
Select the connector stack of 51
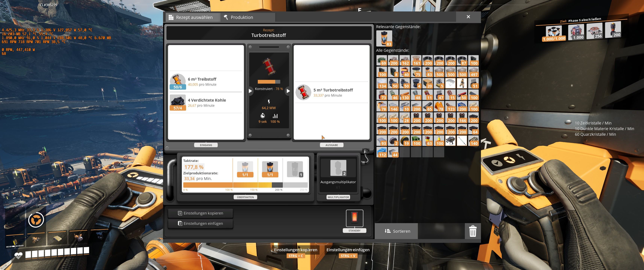pyautogui.click(x=473, y=83)
